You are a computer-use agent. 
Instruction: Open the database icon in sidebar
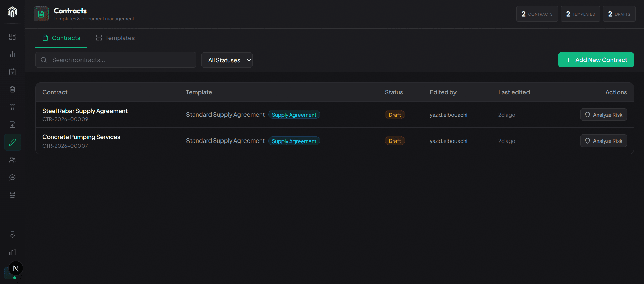[x=12, y=195]
